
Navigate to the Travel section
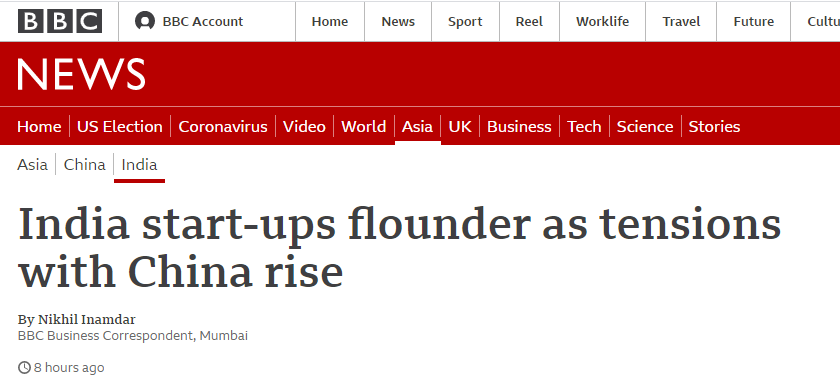(x=681, y=21)
